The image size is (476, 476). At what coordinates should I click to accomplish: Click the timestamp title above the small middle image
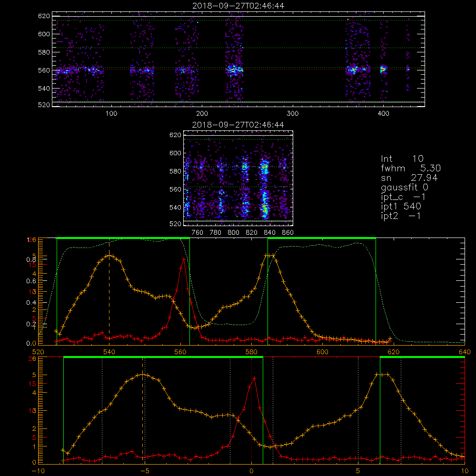pyautogui.click(x=238, y=125)
